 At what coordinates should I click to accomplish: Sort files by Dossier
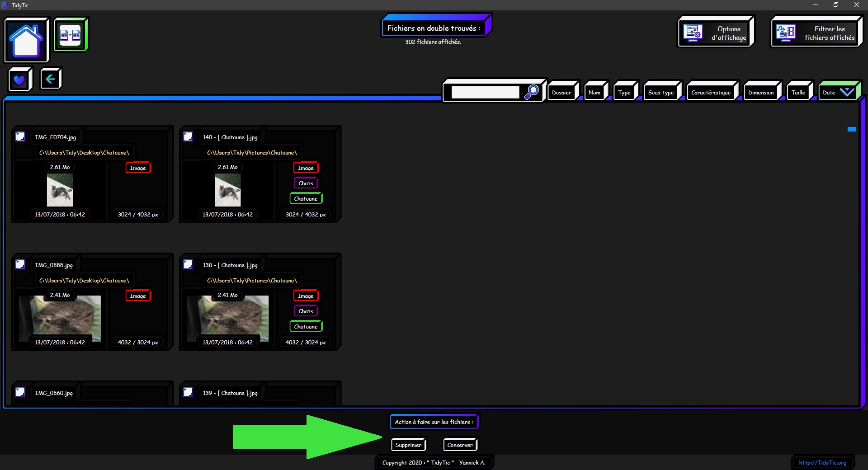(561, 93)
